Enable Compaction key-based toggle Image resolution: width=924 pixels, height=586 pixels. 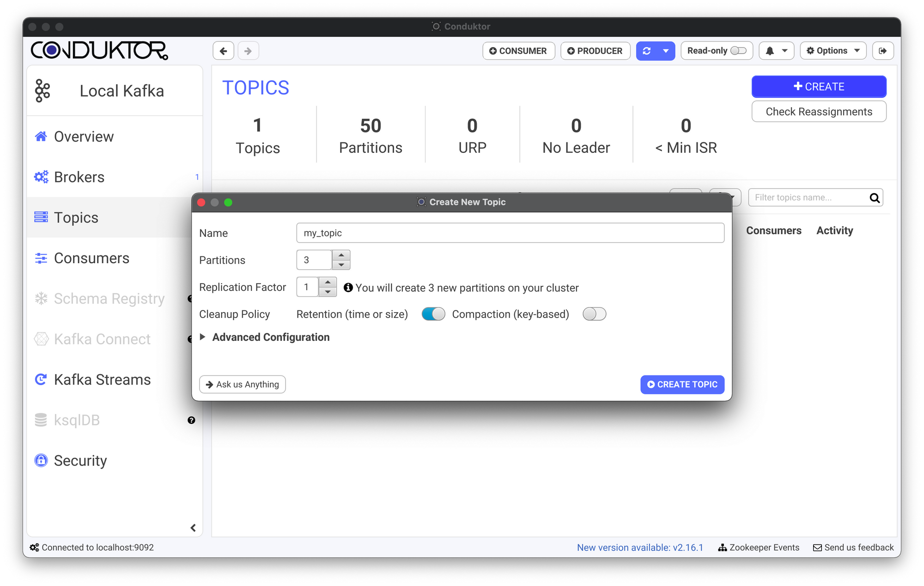[594, 314]
